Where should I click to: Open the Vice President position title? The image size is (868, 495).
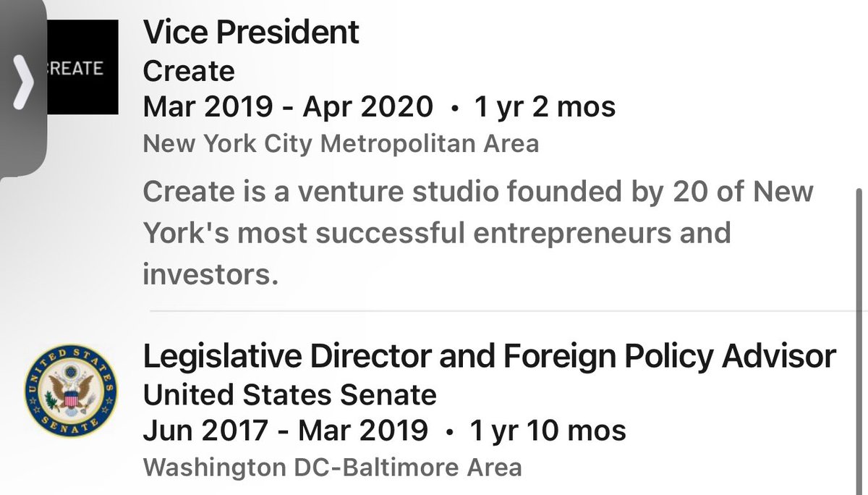[x=251, y=32]
